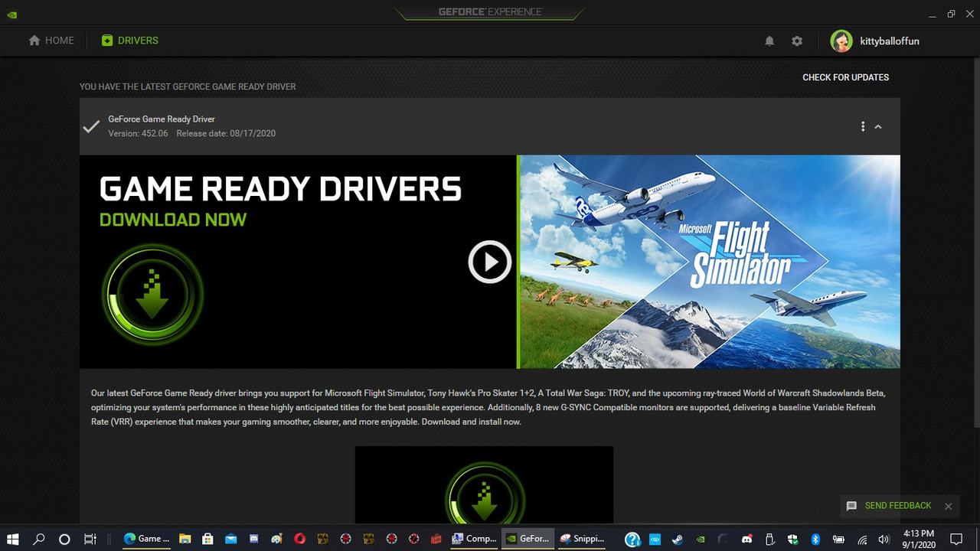Open Task View on the taskbar
Screen dimensions: 980x551
pyautogui.click(x=90, y=539)
